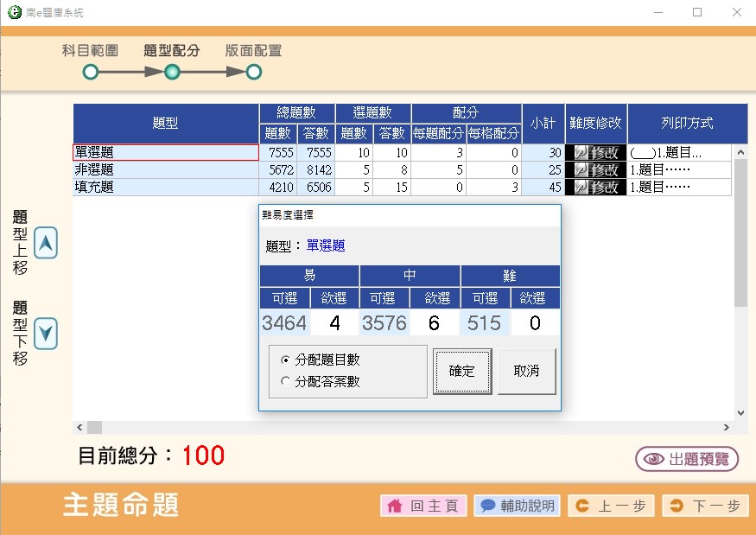Click the hard 欲選 count field
Viewport: 756px width, 535px height.
click(x=534, y=323)
